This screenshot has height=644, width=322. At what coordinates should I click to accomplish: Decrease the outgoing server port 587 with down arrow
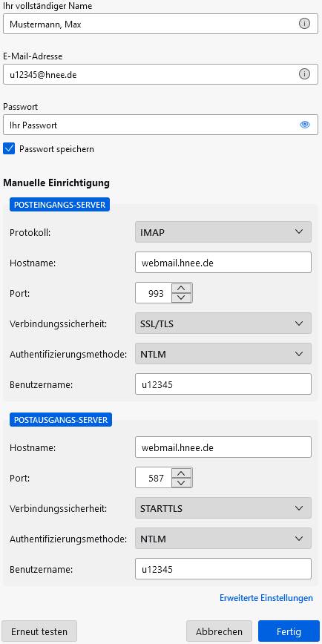[182, 482]
